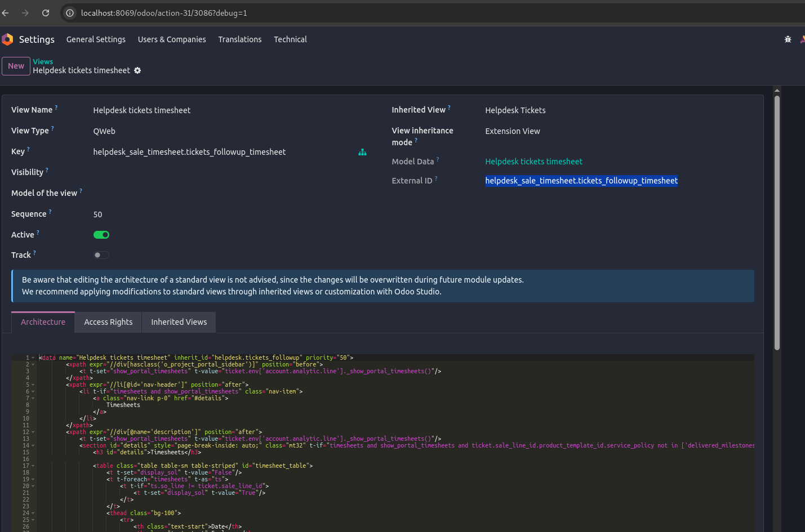The image size is (805, 532).
Task: Click the Sequence field showing 50
Action: coord(98,214)
